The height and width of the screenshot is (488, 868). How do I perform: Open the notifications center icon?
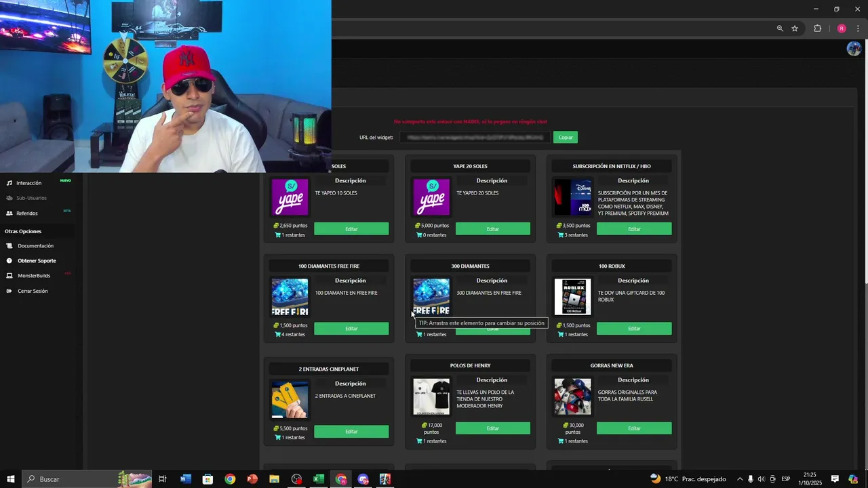coord(835,479)
